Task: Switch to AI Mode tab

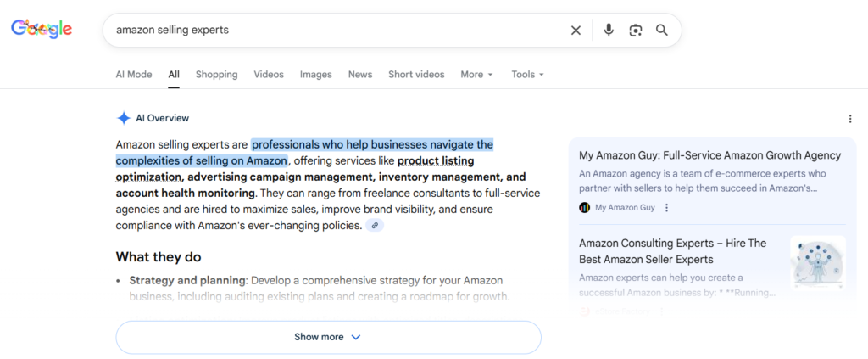Action: click(133, 74)
